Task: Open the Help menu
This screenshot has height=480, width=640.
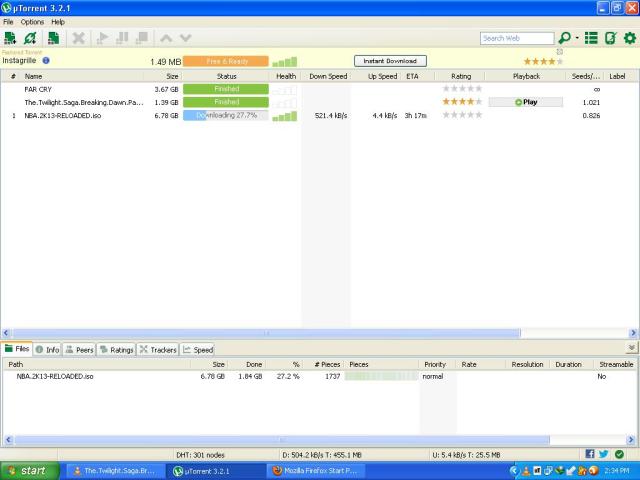Action: (x=58, y=22)
